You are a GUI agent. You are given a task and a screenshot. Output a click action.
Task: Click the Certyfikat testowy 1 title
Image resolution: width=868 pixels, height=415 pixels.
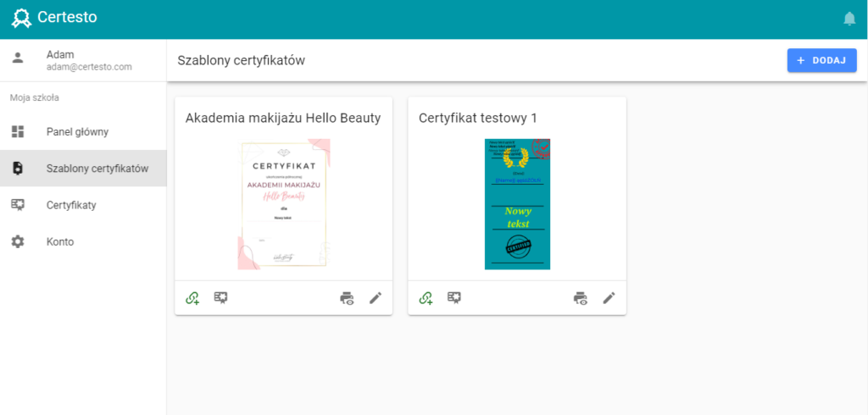tap(478, 118)
